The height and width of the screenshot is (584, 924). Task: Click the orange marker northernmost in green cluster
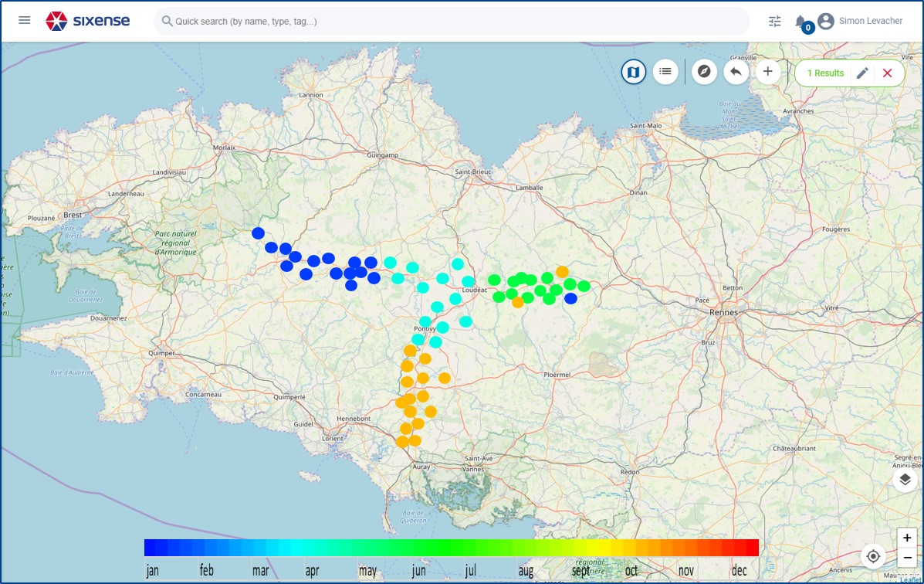point(562,271)
